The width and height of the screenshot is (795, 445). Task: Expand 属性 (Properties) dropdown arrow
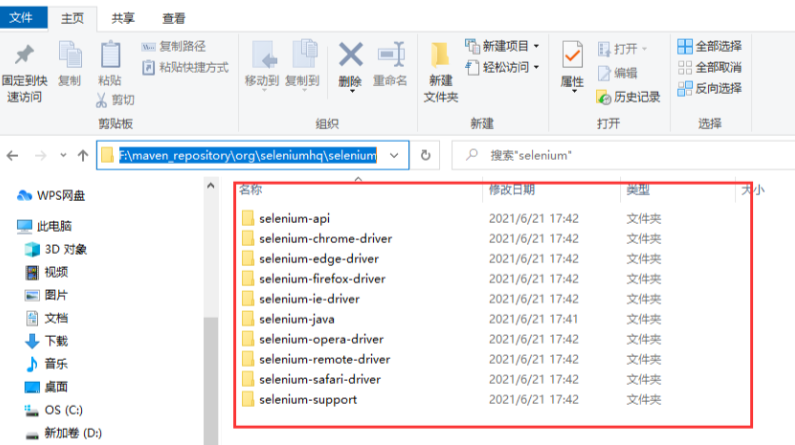[573, 92]
